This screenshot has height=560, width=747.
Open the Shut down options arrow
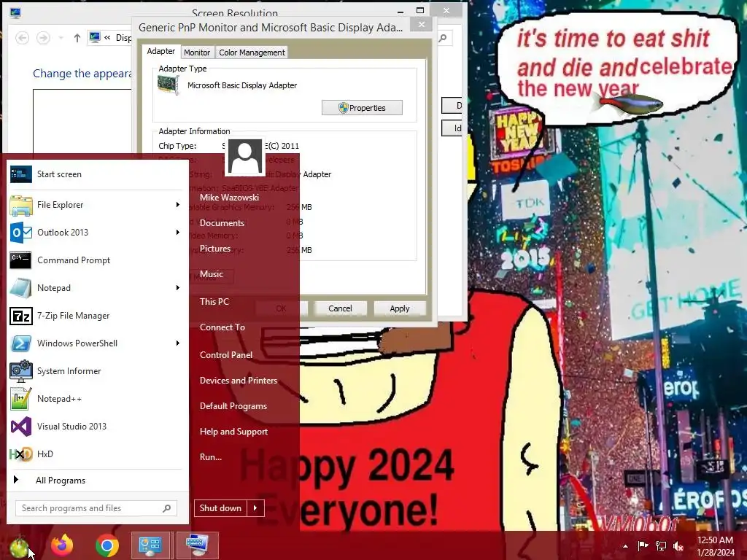[255, 508]
